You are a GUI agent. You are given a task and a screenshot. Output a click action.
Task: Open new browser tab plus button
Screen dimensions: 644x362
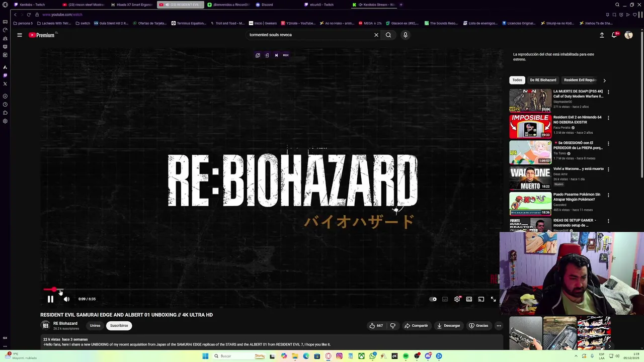click(401, 5)
